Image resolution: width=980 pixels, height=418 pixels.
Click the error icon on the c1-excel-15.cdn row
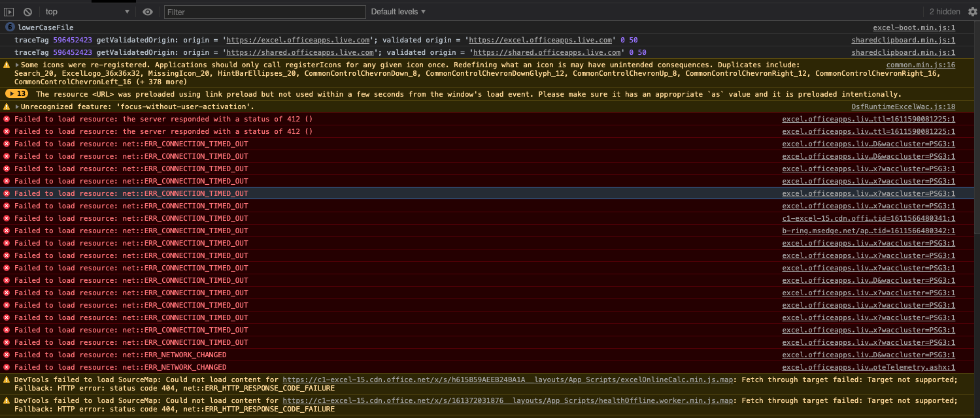[7, 218]
